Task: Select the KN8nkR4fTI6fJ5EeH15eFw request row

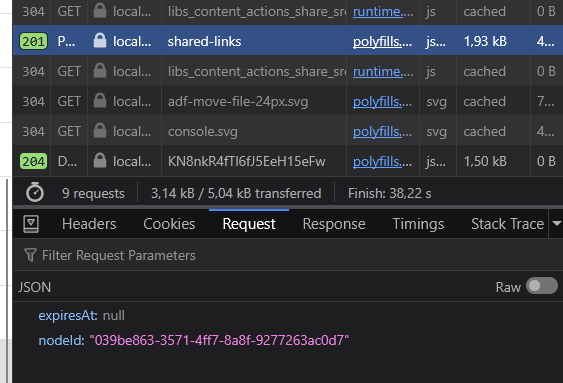Action: click(288, 161)
